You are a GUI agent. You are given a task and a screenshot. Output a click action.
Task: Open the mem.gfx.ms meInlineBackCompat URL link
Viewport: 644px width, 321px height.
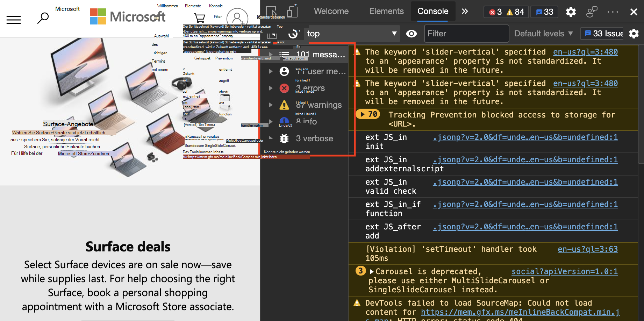click(x=521, y=312)
